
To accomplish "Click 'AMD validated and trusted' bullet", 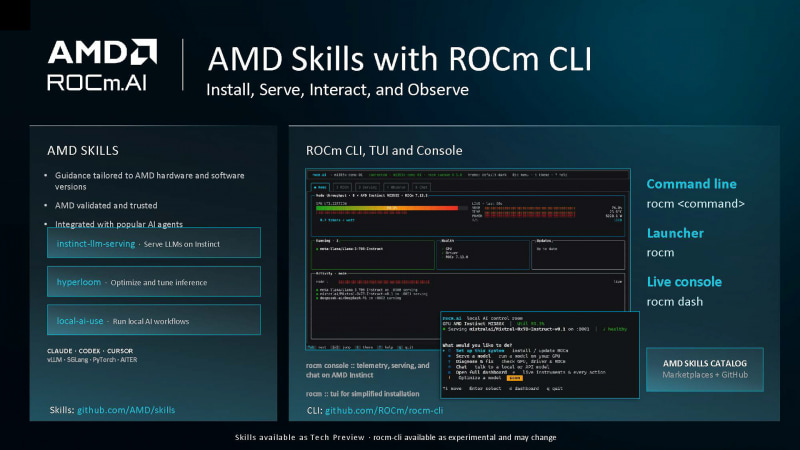I will pos(106,205).
